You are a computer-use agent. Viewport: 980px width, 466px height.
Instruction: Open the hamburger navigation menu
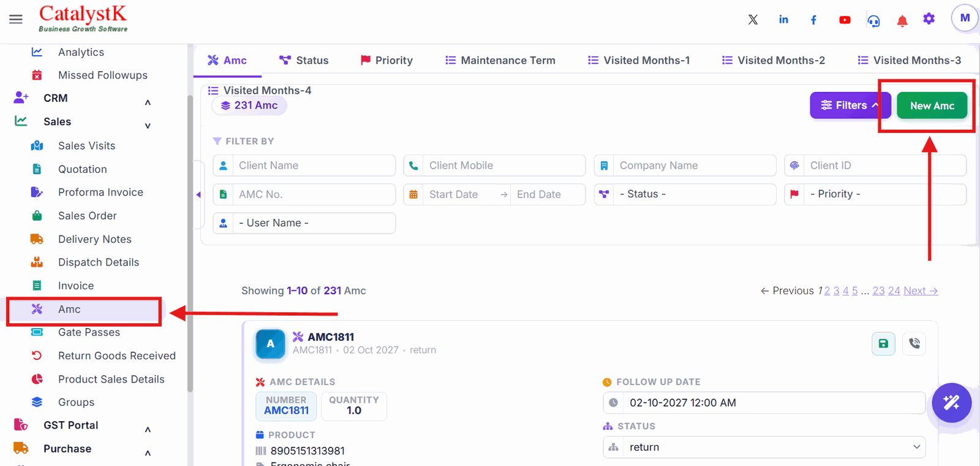click(x=16, y=19)
